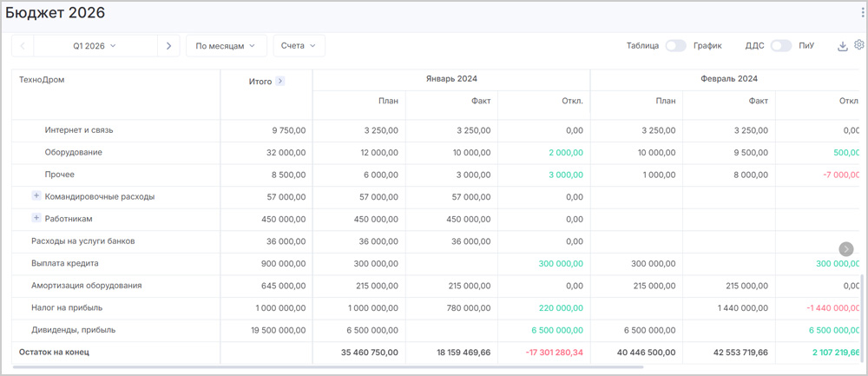Click the Январь 2024 column header
This screenshot has height=376, width=868.
pos(450,79)
